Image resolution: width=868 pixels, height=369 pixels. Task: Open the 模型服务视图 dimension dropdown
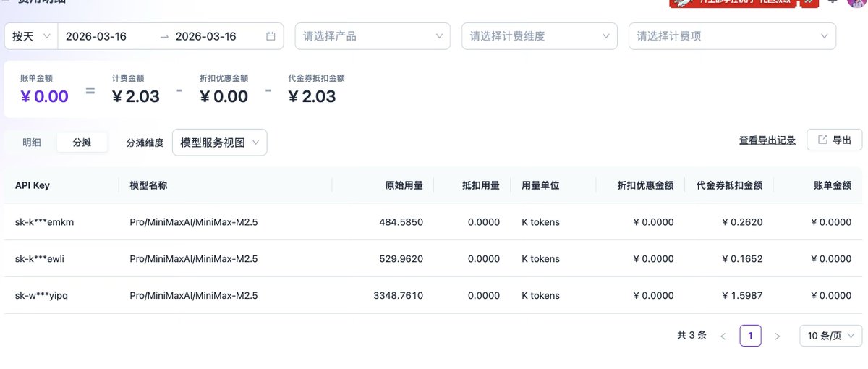coord(219,143)
